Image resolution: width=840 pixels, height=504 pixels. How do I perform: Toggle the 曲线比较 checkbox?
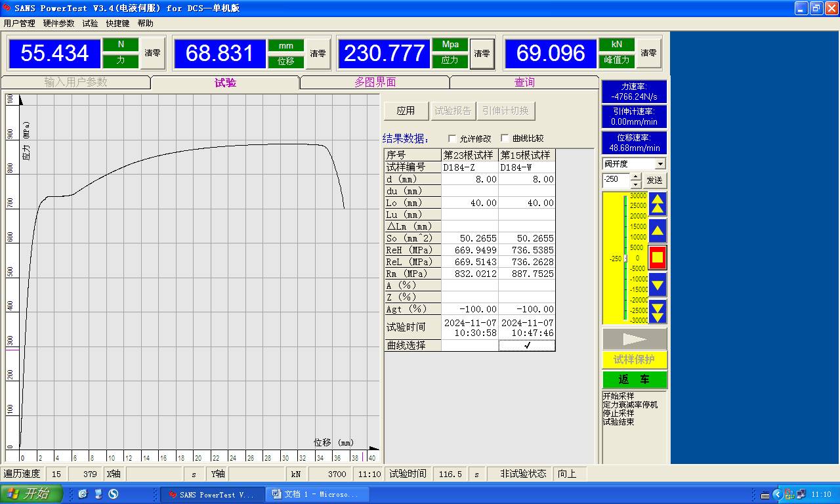[x=505, y=138]
